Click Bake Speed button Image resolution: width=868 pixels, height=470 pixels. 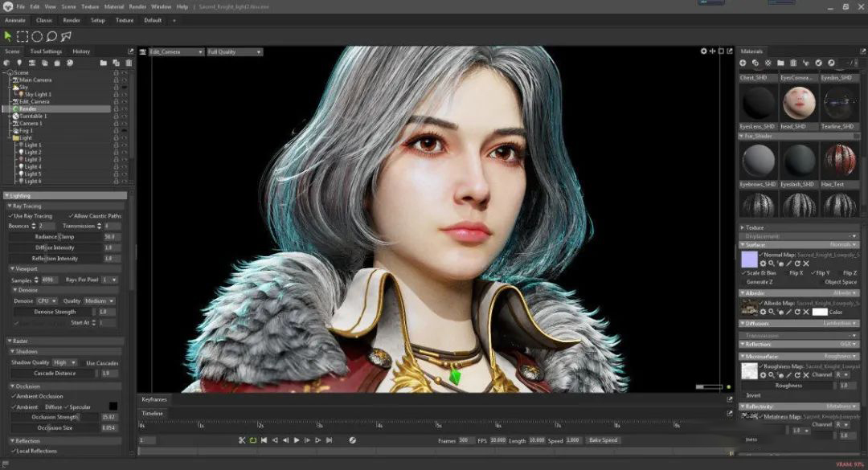[603, 440]
